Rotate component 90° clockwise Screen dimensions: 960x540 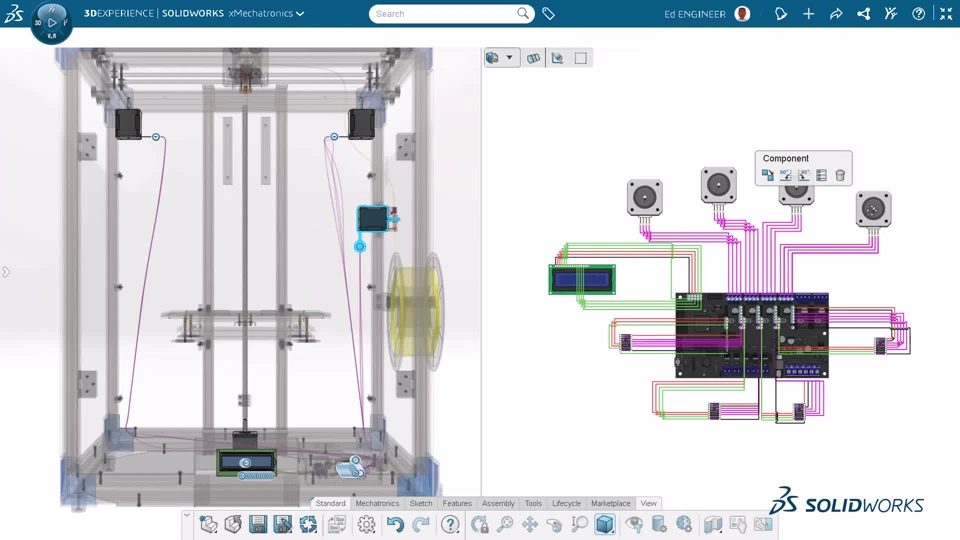tap(804, 175)
